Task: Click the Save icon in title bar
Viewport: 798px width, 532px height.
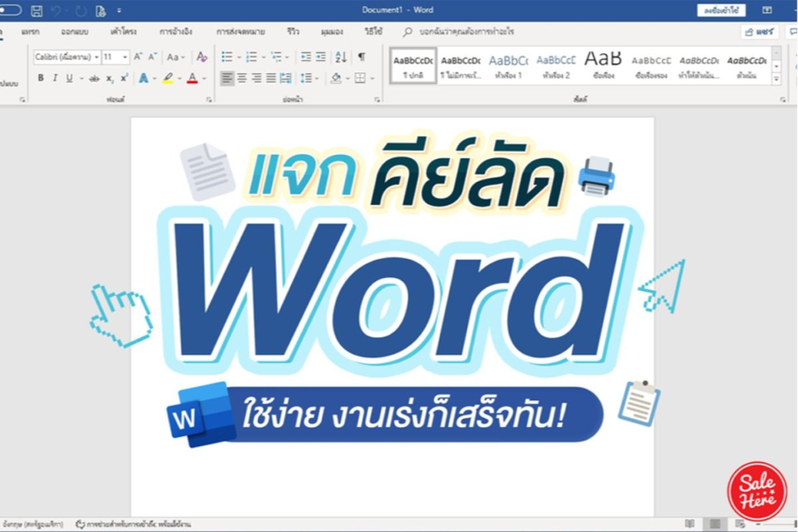Action: pos(37,11)
